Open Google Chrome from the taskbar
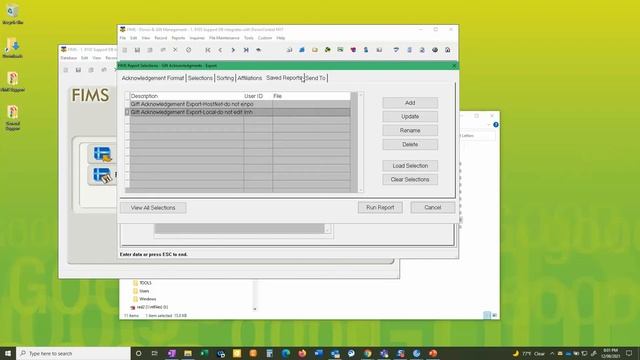The height and width of the screenshot is (360, 640). (368, 353)
